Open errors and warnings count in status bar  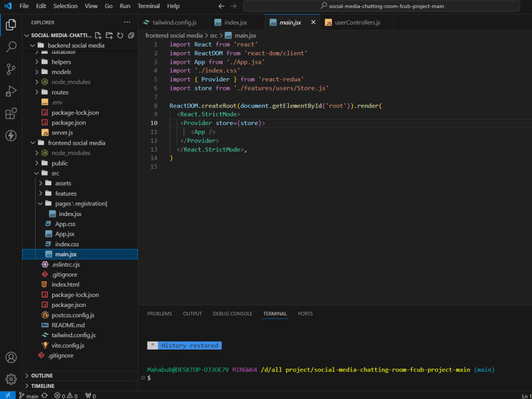[66, 396]
